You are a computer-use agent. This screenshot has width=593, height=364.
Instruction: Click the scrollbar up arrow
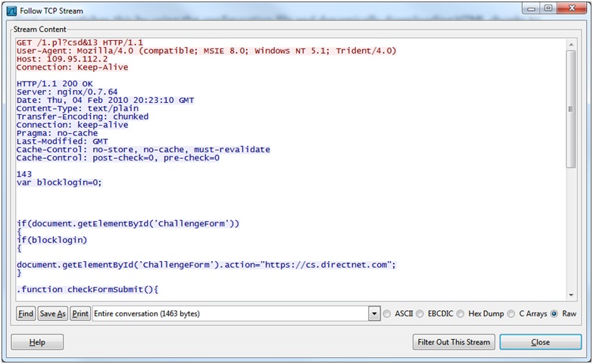coord(571,45)
